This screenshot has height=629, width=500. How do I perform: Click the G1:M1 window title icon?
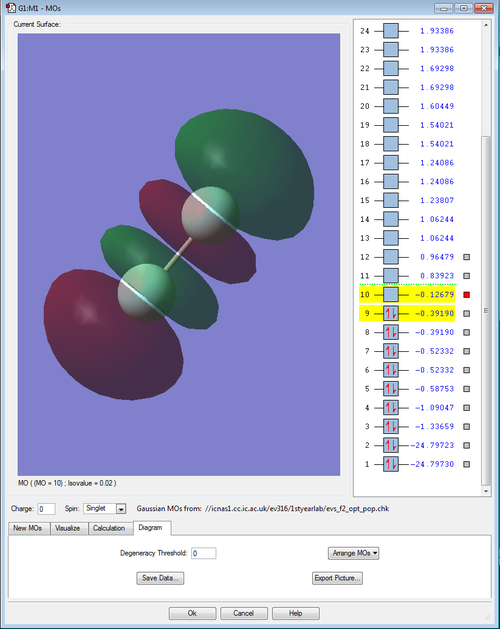click(x=11, y=8)
